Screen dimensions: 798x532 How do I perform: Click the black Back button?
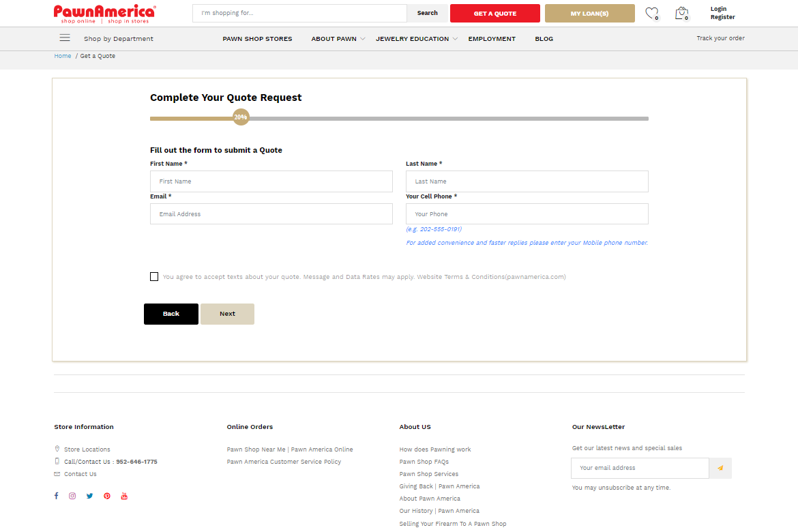tap(171, 314)
